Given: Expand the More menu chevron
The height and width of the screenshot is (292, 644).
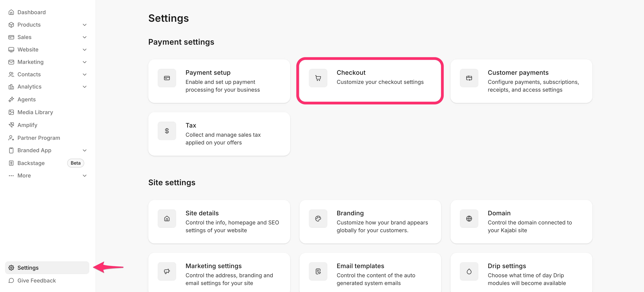Looking at the screenshot, I should click(x=84, y=176).
